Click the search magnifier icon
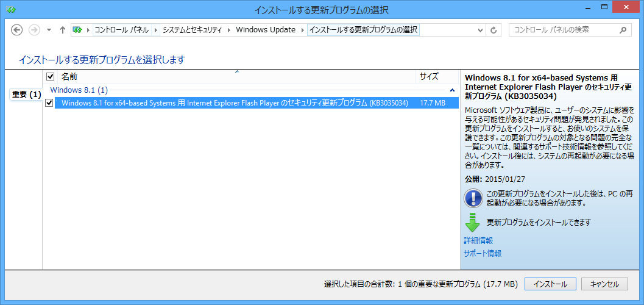 tap(622, 30)
